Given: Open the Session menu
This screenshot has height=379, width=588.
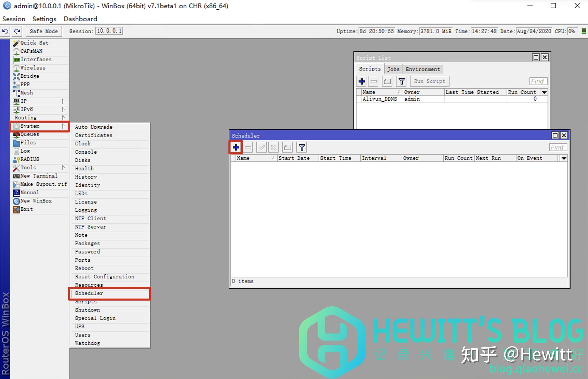Looking at the screenshot, I should point(14,19).
